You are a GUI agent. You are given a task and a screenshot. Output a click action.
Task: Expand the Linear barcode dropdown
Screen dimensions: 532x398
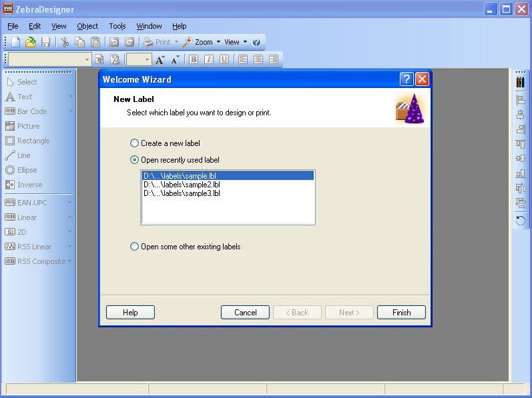[69, 217]
